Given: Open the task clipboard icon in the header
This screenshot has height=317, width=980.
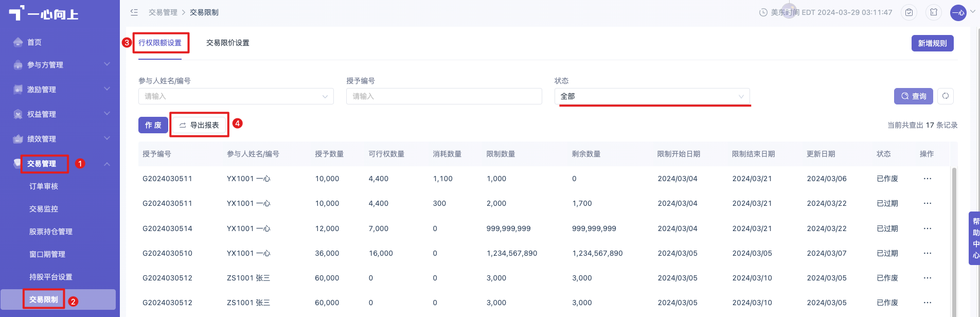Looking at the screenshot, I should [x=909, y=12].
